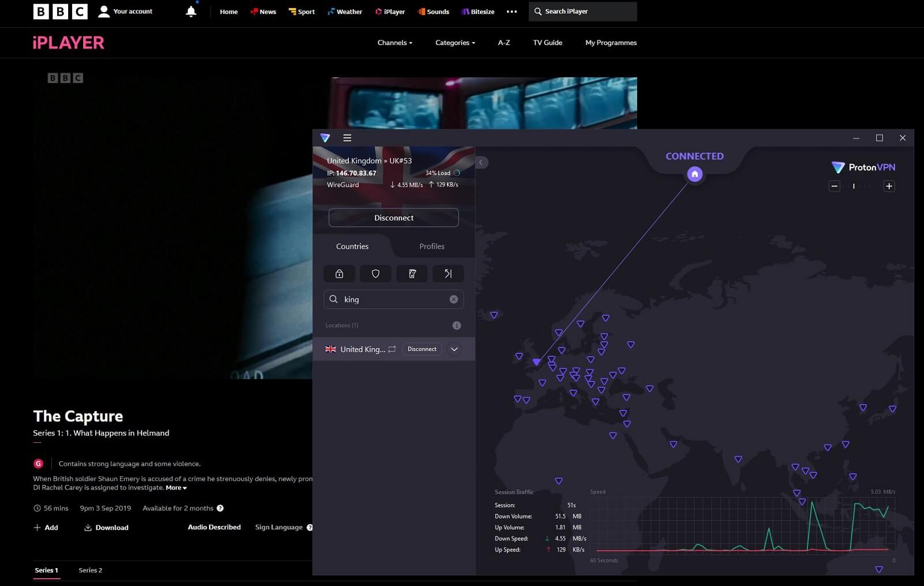Click the server load circle indicator
The image size is (924, 586).
[x=457, y=173]
